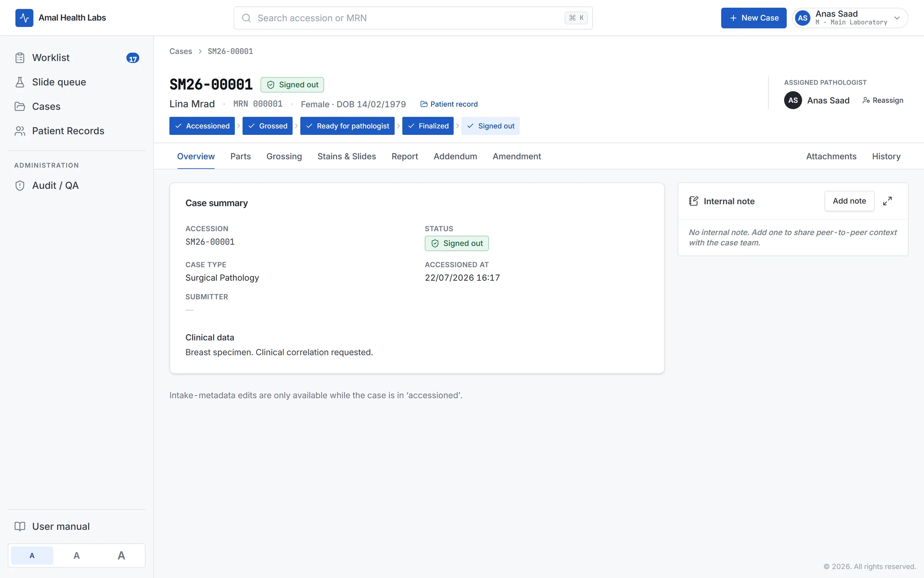Open the Amendment tab
This screenshot has height=578, width=924.
point(517,156)
